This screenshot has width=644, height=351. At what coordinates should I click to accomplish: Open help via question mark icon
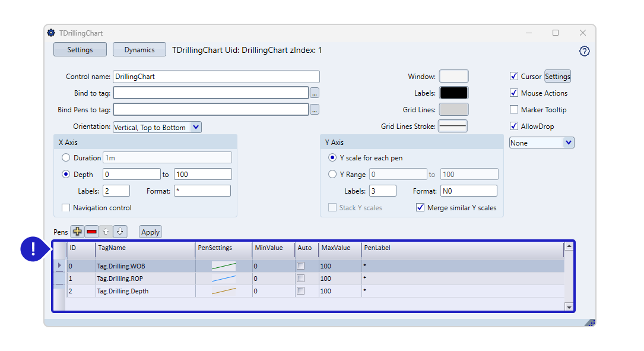[584, 51]
